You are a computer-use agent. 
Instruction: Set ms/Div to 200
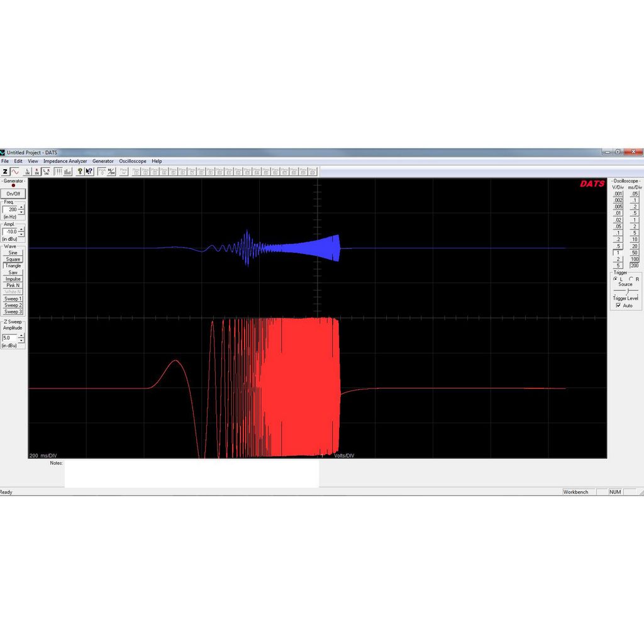click(635, 266)
